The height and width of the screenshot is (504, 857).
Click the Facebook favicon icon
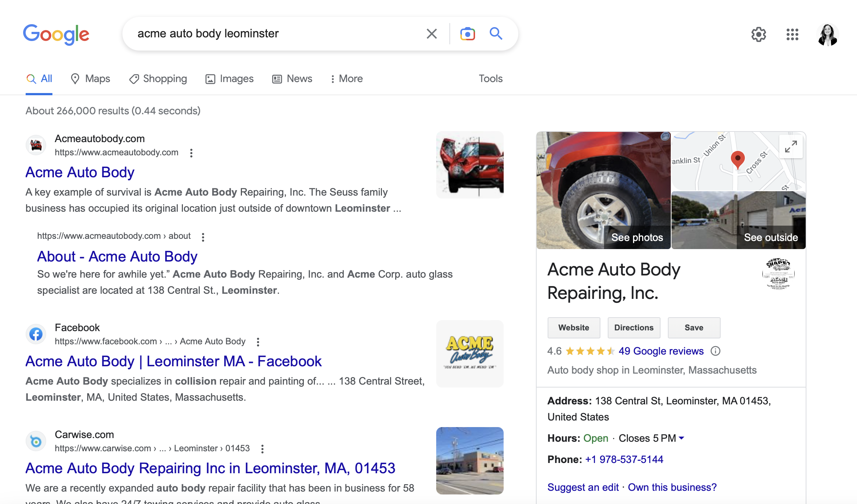click(x=36, y=334)
